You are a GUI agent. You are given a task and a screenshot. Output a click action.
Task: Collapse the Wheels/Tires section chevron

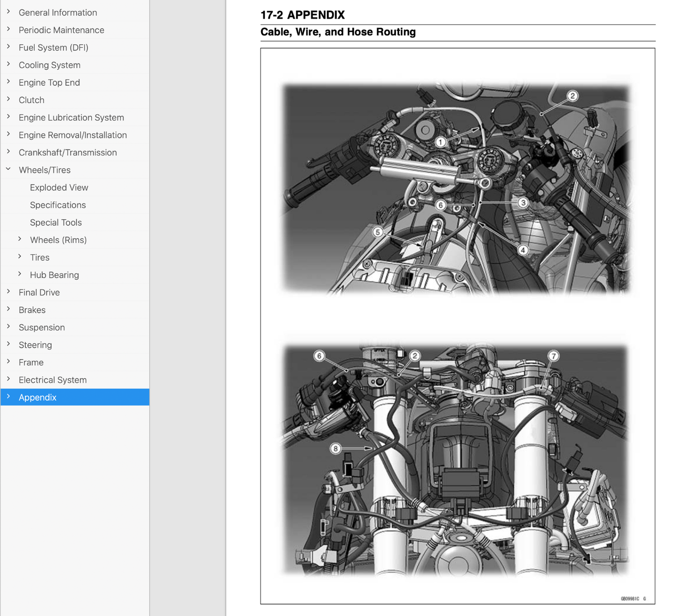pos(8,169)
